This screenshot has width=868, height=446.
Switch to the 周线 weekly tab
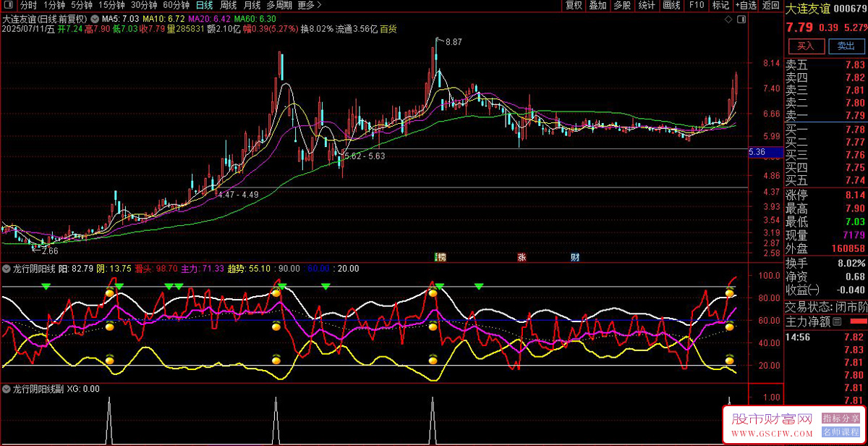point(229,5)
